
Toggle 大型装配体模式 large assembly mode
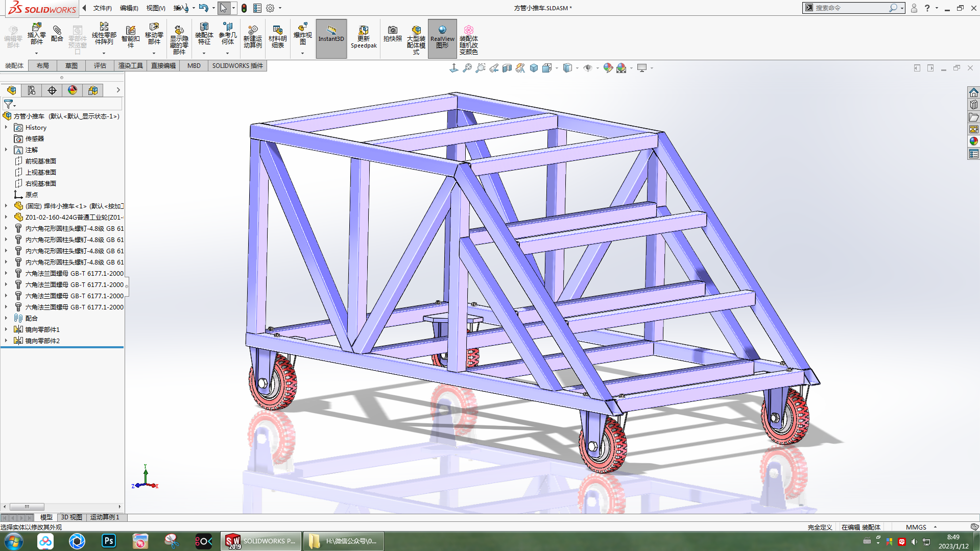tap(416, 40)
